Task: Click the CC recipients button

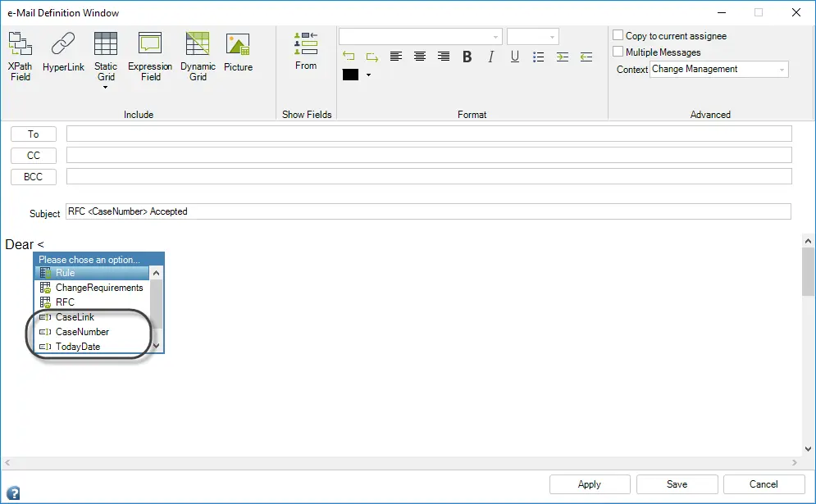Action: click(34, 156)
